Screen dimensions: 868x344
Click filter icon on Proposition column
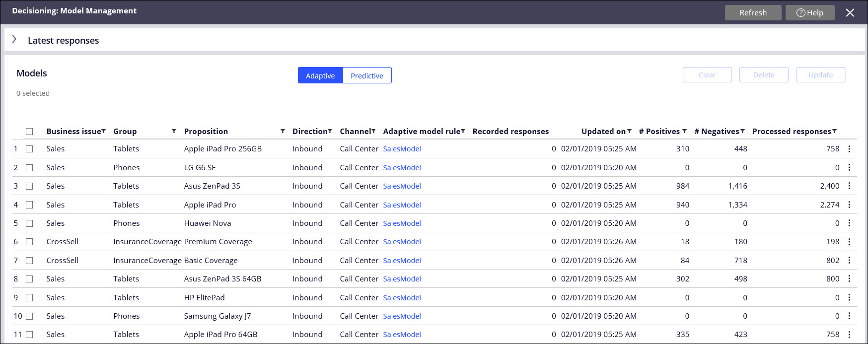pos(283,131)
